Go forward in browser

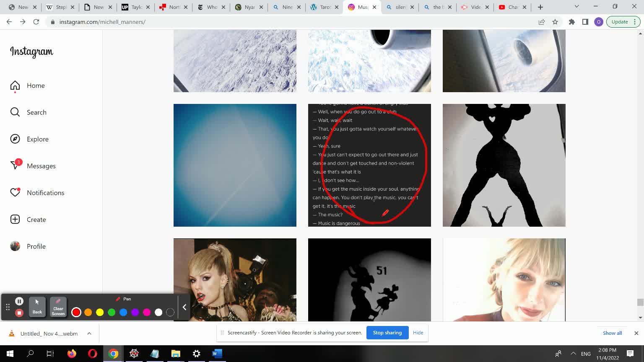(x=23, y=22)
